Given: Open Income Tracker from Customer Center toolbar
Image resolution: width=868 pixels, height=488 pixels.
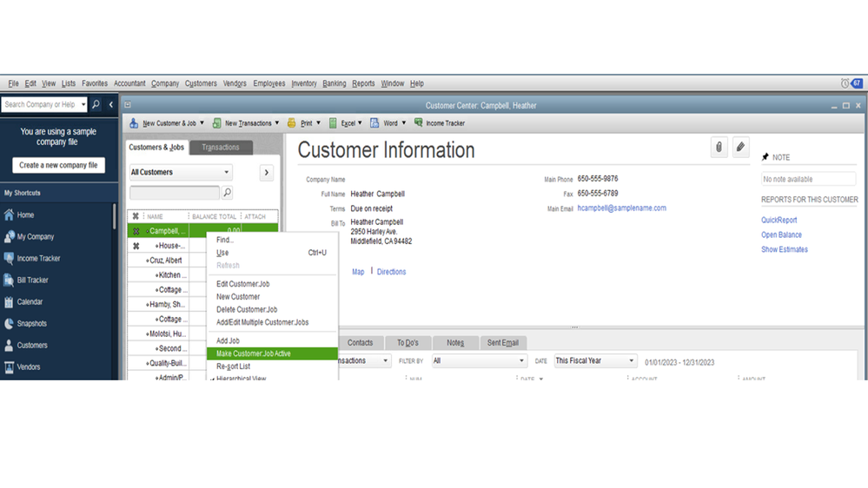Looking at the screenshot, I should tap(440, 122).
